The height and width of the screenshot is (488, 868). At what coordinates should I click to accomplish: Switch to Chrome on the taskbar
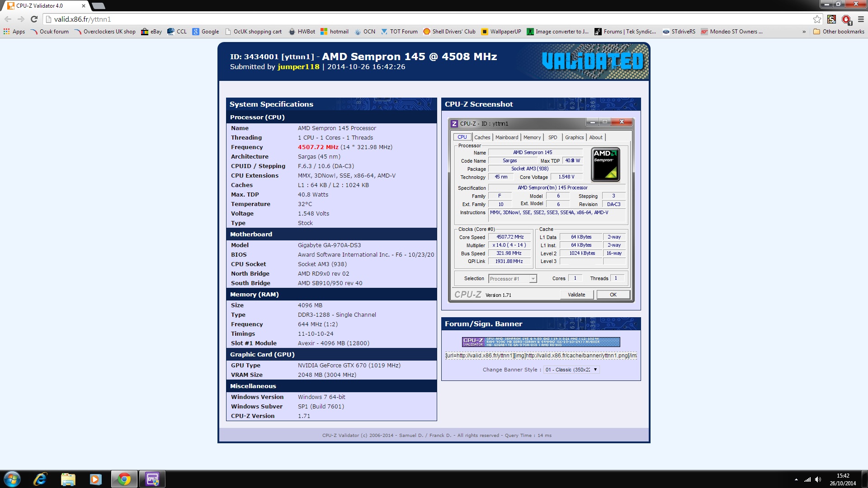(x=124, y=479)
